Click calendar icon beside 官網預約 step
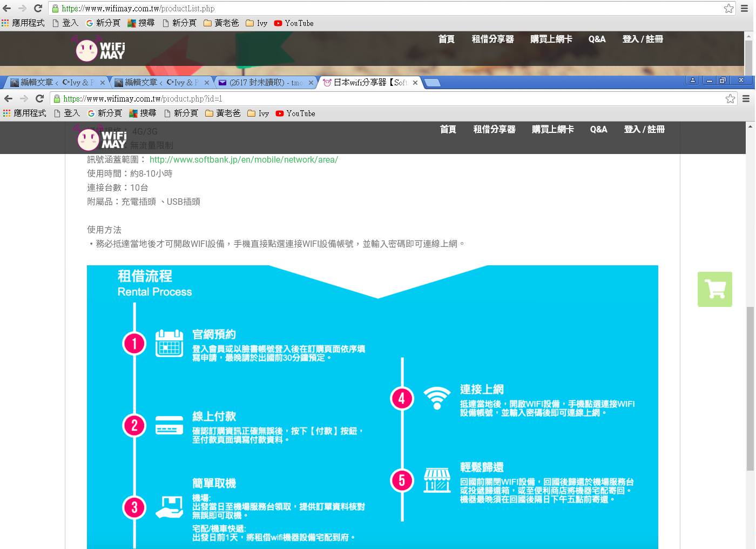The width and height of the screenshot is (756, 549). [170, 343]
